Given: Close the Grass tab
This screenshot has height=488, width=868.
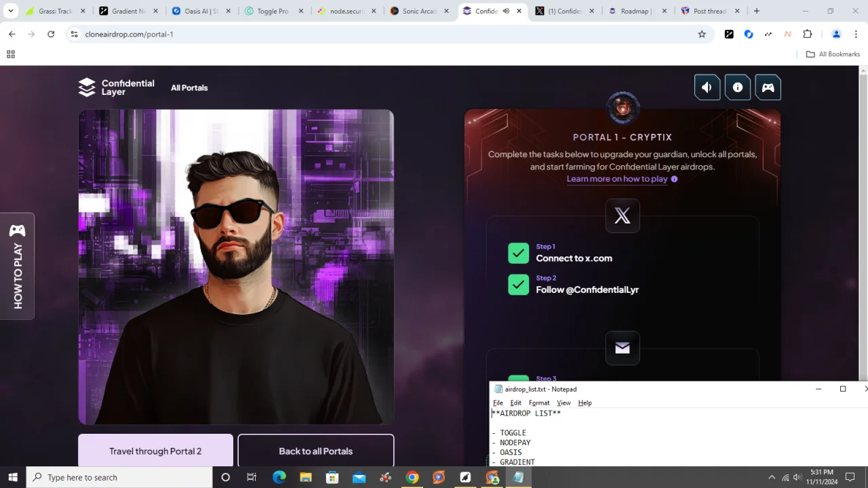Looking at the screenshot, I should pyautogui.click(x=83, y=11).
